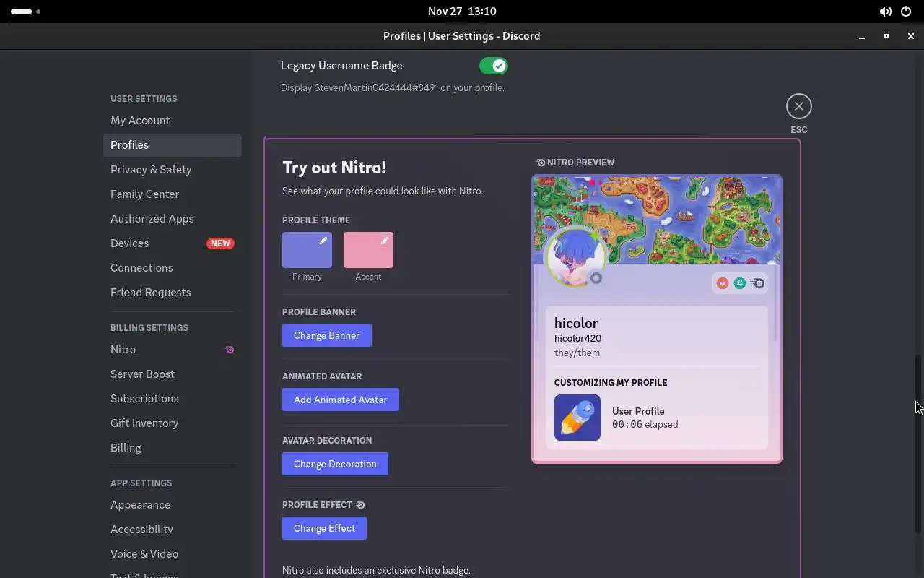924x578 pixels.
Task: Open Authorized Apps settings
Action: (x=173, y=219)
